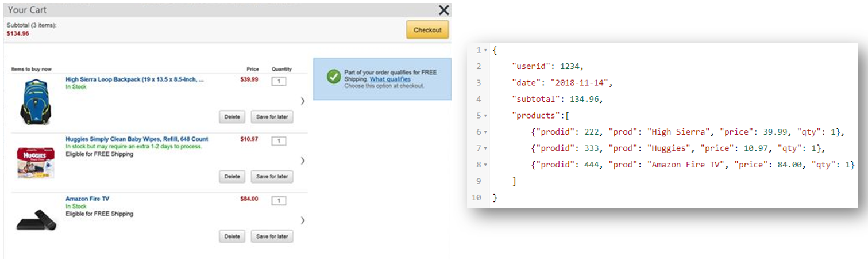The height and width of the screenshot is (259, 868).
Task: Expand the Huggies row's right chevron arrow
Action: point(303,161)
